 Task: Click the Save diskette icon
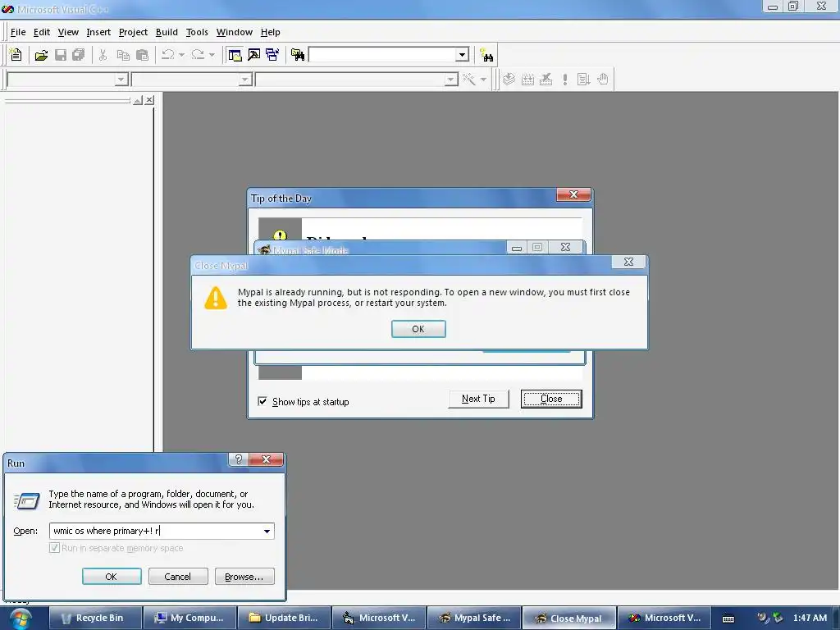coord(61,55)
